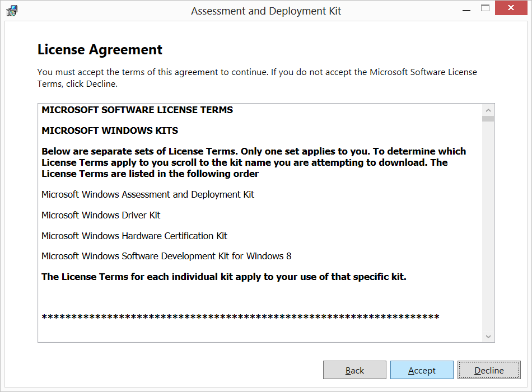This screenshot has height=392, width=532.
Task: Click the license scrollbar down arrow
Action: 488,336
